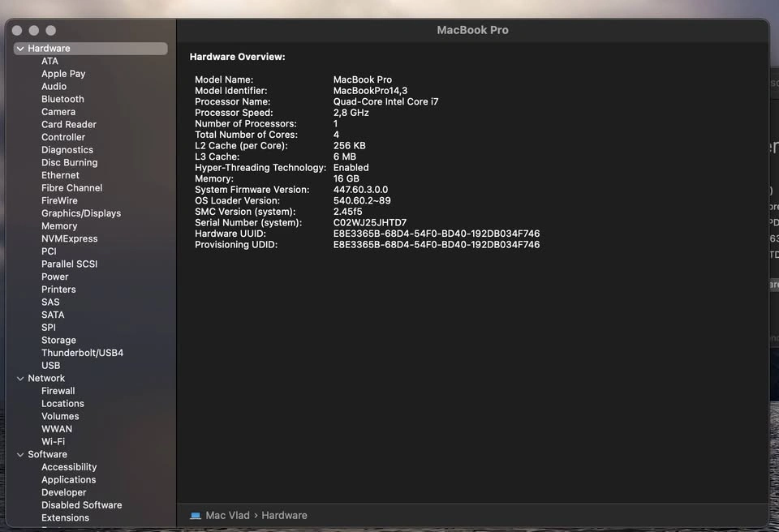Select Bluetooth in the sidebar
This screenshot has height=532, width=779.
coord(62,99)
